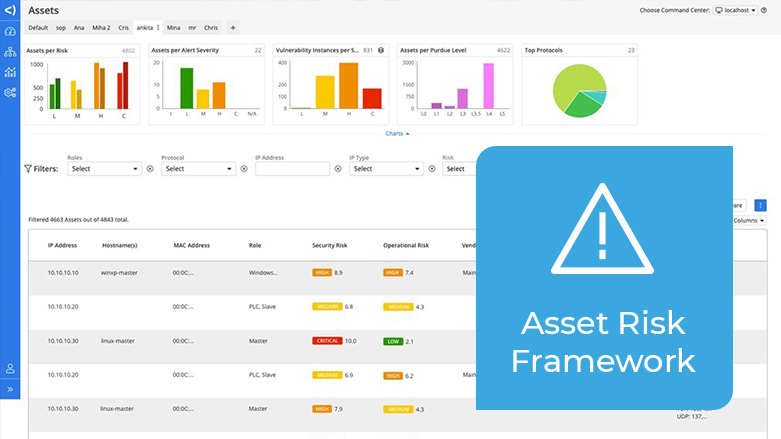Switch to the Mina tab
Image resolution: width=781 pixels, height=439 pixels.
[x=173, y=28]
